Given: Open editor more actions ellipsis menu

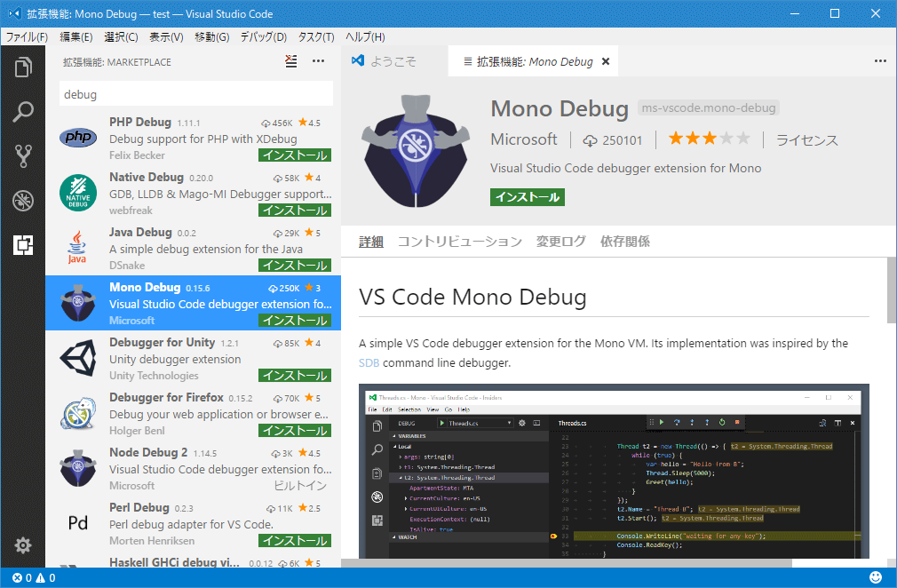Looking at the screenshot, I should 880,61.
